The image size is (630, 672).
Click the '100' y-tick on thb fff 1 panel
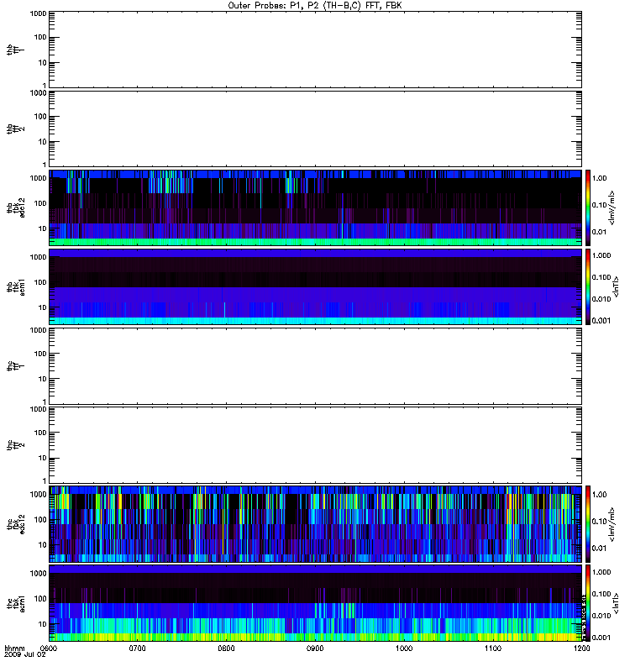[x=40, y=37]
